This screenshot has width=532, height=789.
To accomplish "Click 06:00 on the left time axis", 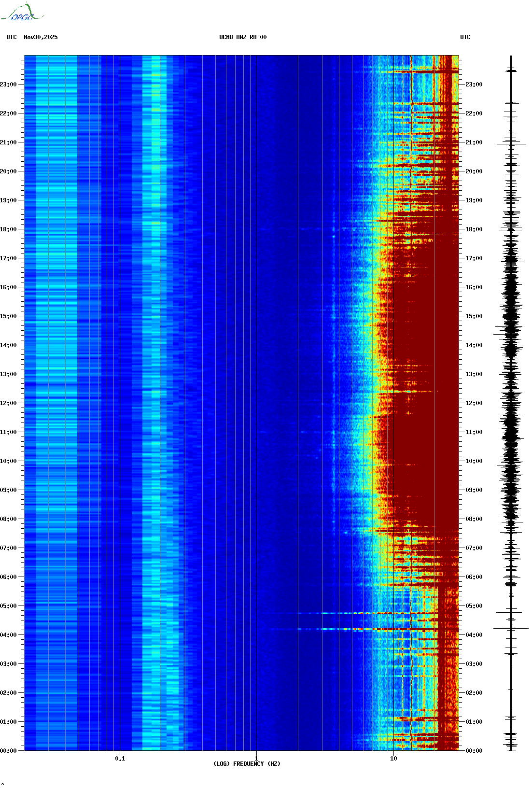I will coord(8,577).
